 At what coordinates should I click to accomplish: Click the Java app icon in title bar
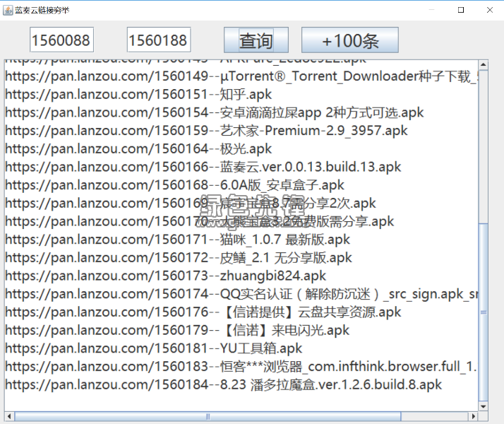tap(8, 11)
